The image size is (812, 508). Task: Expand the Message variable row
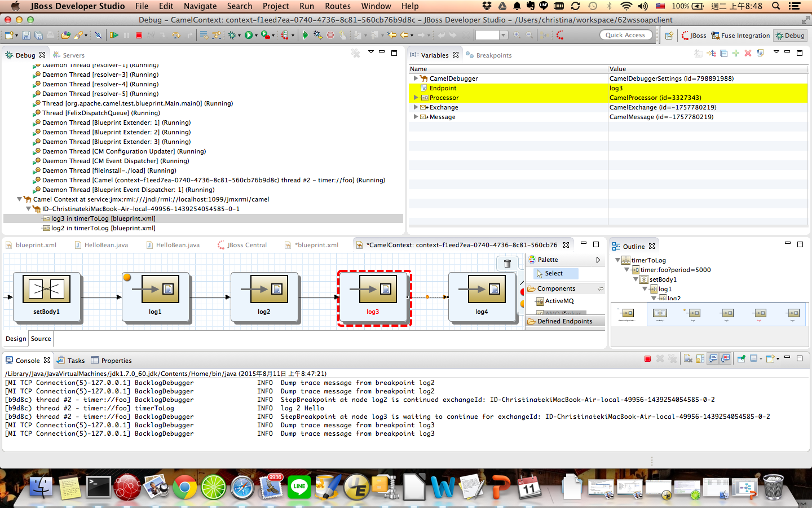[416, 117]
